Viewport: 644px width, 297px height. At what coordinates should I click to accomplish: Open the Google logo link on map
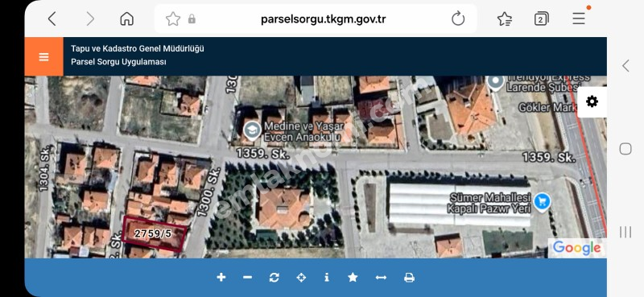click(576, 248)
